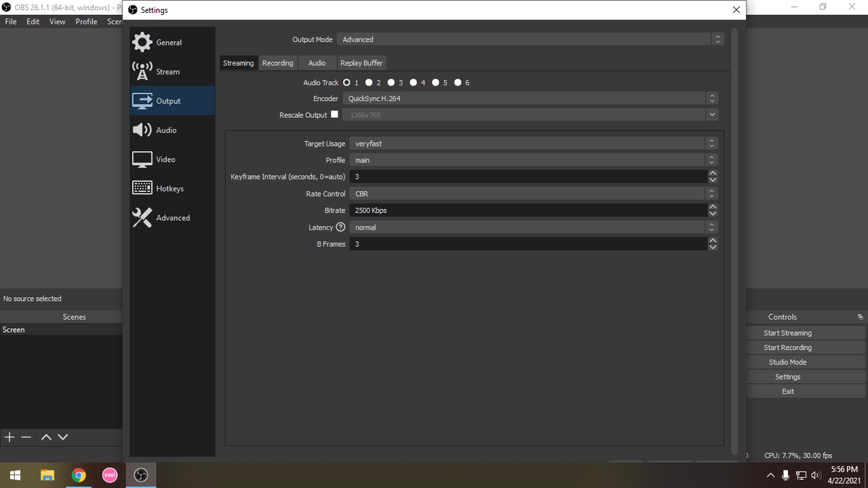
Task: Increase the B Frames value
Action: coord(713,241)
